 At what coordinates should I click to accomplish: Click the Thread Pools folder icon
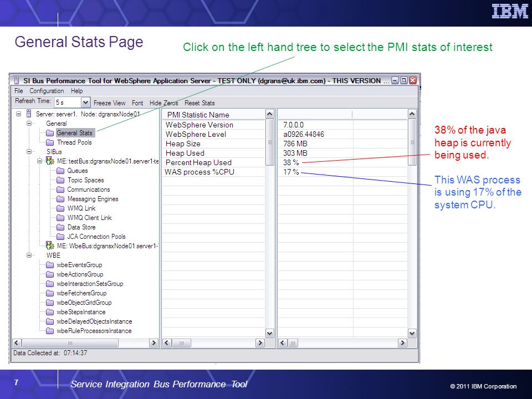50,142
